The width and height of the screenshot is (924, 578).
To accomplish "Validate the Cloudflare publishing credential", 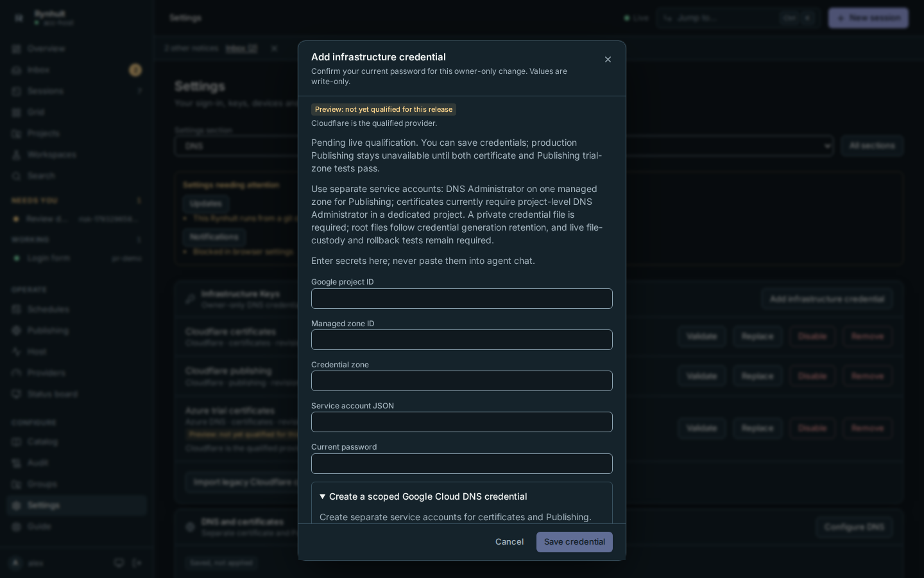I will [x=701, y=376].
